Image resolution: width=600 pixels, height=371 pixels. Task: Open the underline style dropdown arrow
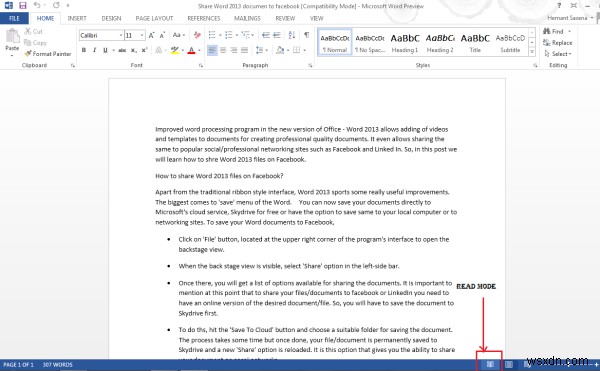(113, 50)
